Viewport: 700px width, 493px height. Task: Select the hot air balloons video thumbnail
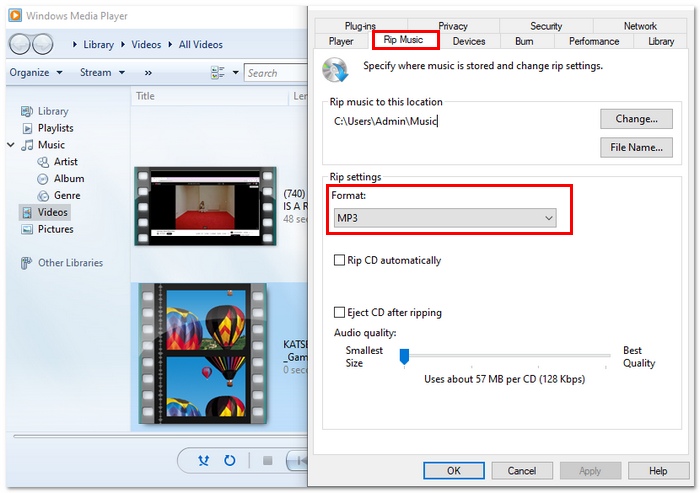tap(203, 354)
